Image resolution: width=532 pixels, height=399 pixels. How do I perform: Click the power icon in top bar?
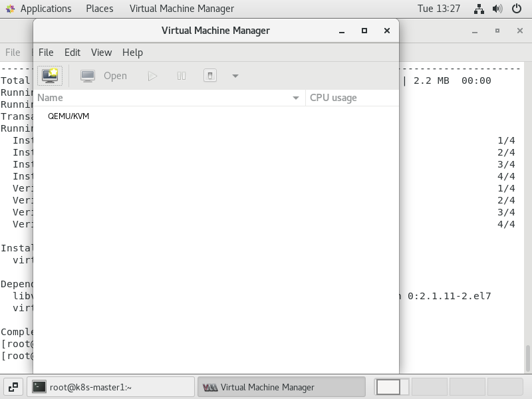(517, 9)
